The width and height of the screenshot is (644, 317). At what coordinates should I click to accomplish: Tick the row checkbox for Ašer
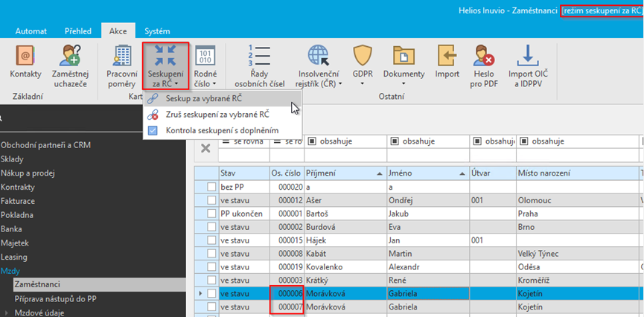(x=212, y=200)
